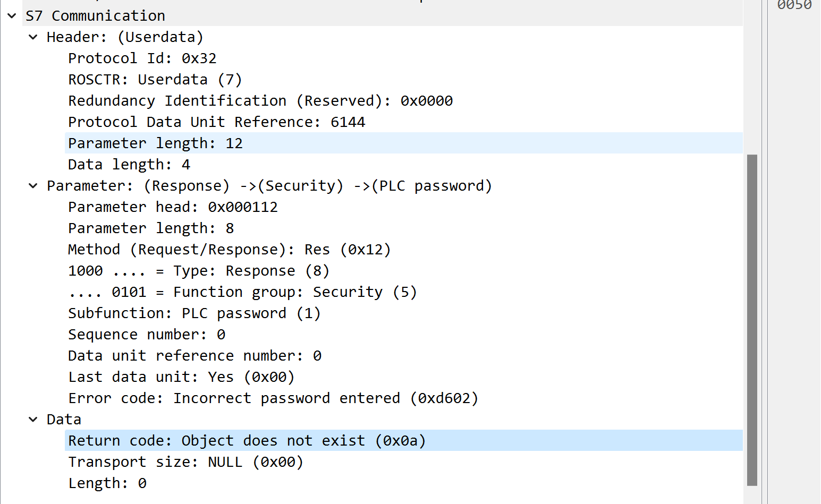The width and height of the screenshot is (821, 504).
Task: Select the Sequence number field
Action: 146,335
